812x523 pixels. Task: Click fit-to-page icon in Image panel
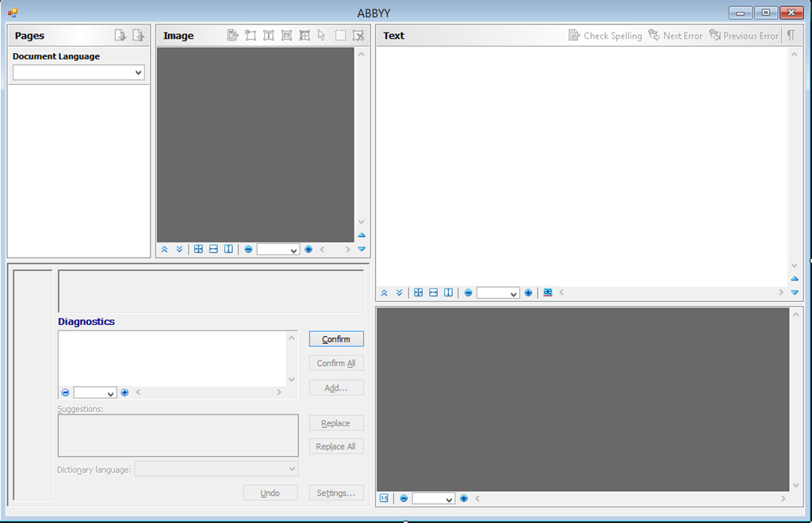tap(198, 250)
